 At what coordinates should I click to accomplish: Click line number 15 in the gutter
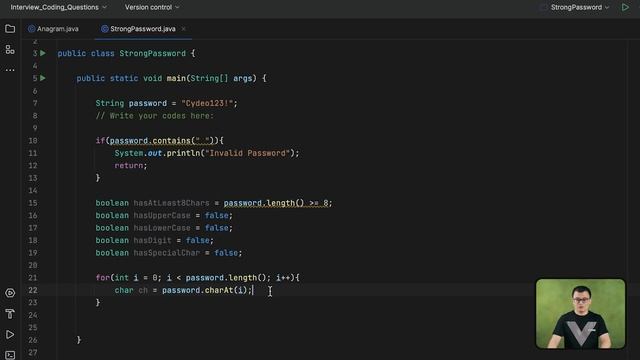33,203
